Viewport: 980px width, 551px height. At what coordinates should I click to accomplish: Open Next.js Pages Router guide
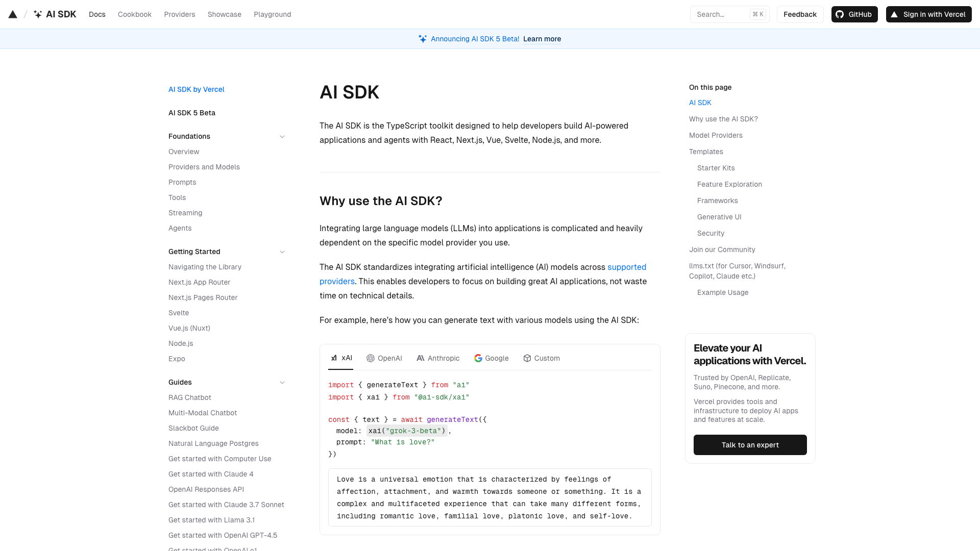click(203, 297)
